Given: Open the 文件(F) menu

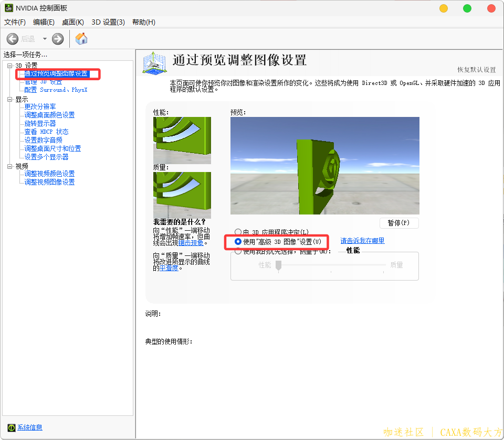Looking at the screenshot, I should 15,22.
